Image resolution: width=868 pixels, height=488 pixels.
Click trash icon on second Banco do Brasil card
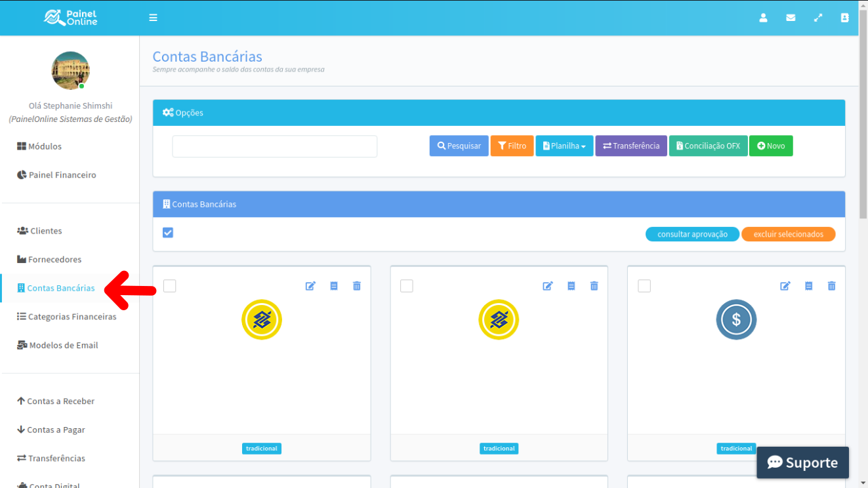point(594,286)
